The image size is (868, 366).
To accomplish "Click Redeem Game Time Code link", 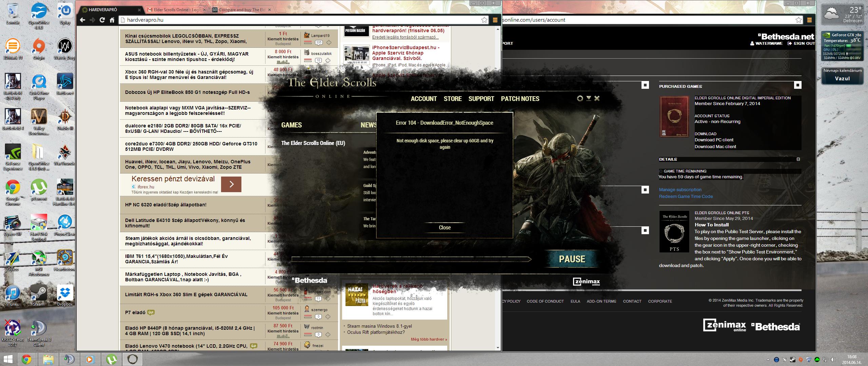I will coord(686,196).
